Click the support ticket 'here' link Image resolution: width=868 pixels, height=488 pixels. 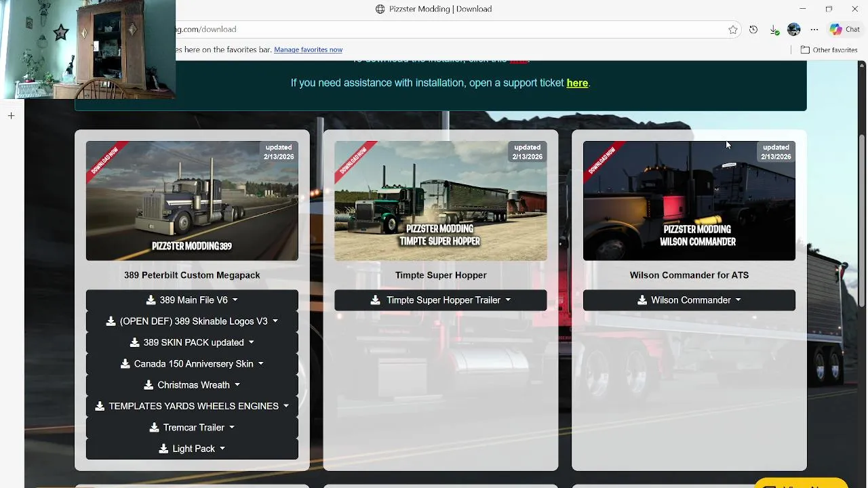tap(577, 83)
